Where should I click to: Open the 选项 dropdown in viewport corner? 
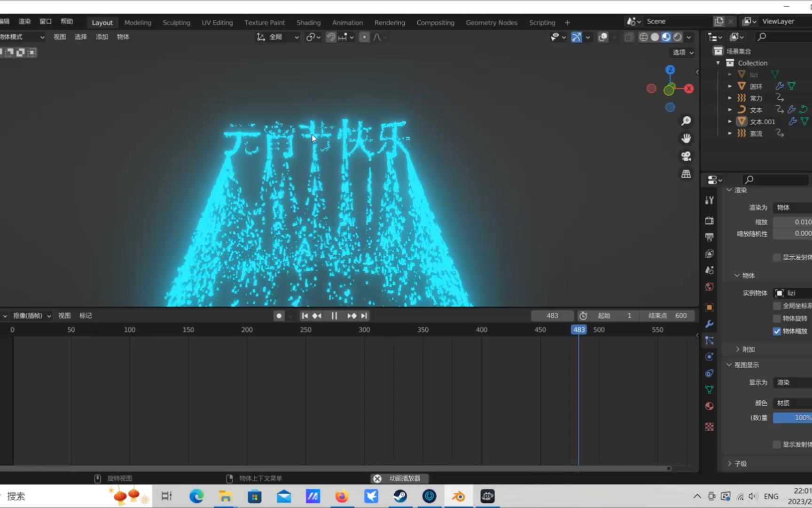(682, 52)
